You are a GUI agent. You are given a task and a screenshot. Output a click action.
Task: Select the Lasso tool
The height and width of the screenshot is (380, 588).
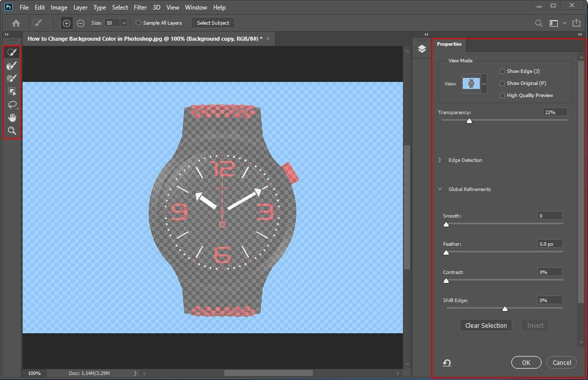coord(12,105)
